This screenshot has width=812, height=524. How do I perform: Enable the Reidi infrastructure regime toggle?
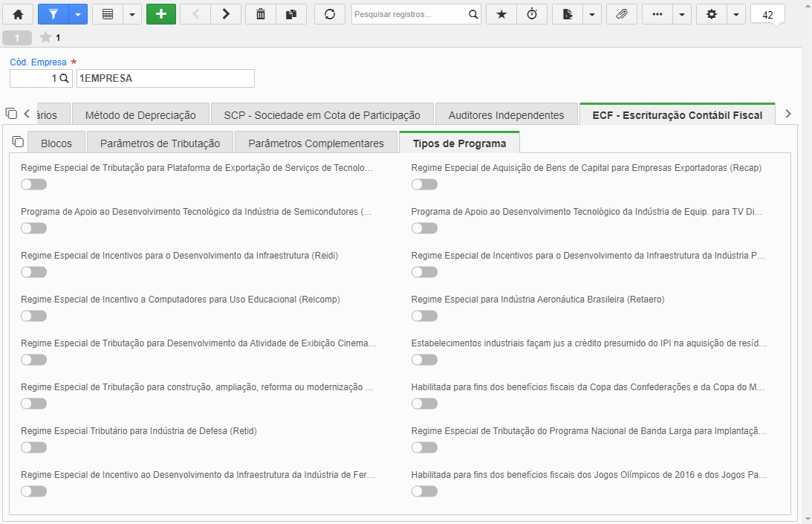33,272
